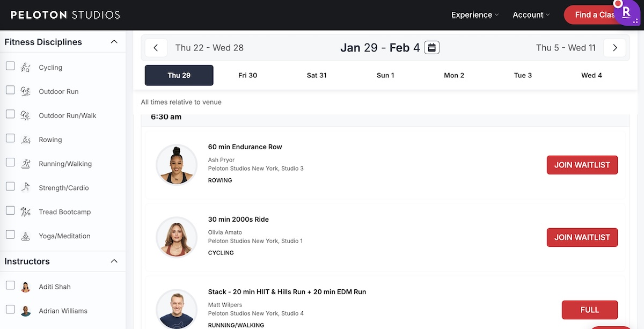644x329 pixels.
Task: Click the 6:30 am time heading
Action: coord(166,117)
